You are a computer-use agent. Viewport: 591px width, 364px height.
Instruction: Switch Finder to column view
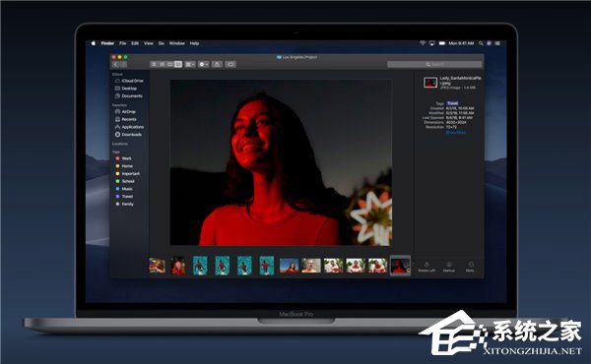[x=170, y=64]
